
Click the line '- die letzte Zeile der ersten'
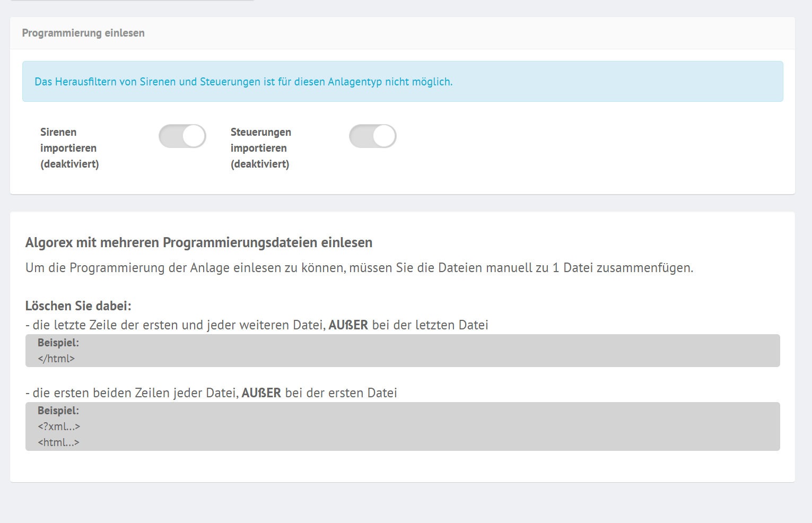[257, 325]
